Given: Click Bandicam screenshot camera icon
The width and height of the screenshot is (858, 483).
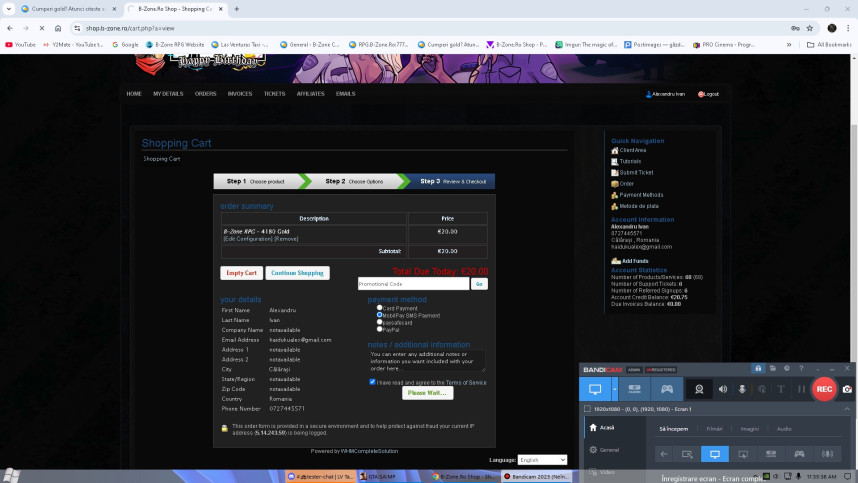Looking at the screenshot, I should pos(847,389).
